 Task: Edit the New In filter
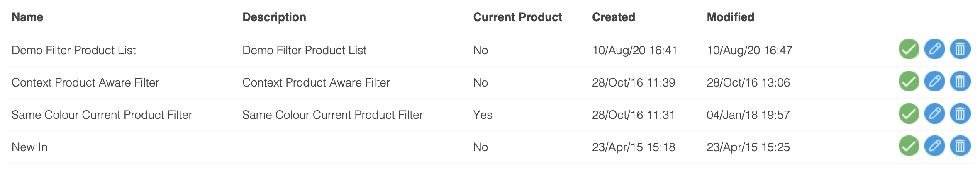click(x=934, y=146)
